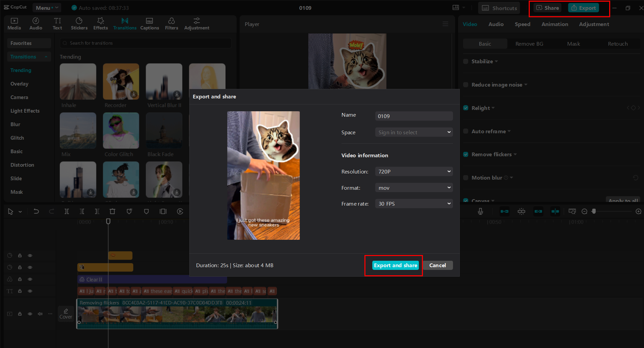Image resolution: width=644 pixels, height=348 pixels.
Task: Open the Media panel
Action: click(x=14, y=23)
